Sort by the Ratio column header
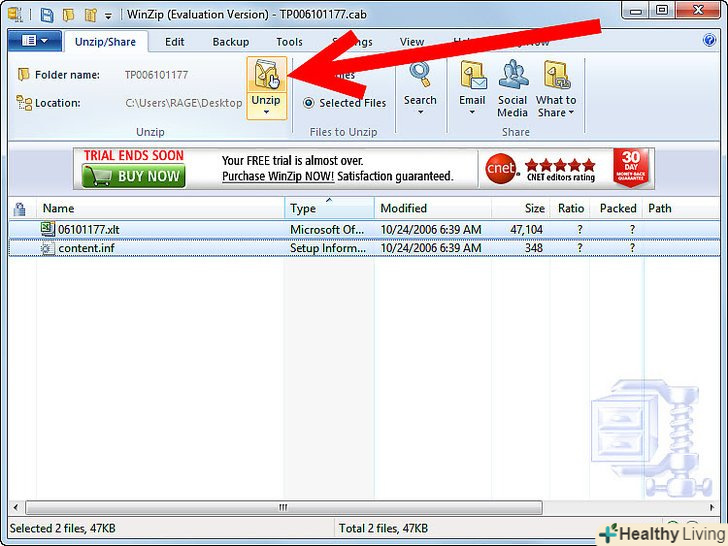This screenshot has height=546, width=728. (570, 208)
